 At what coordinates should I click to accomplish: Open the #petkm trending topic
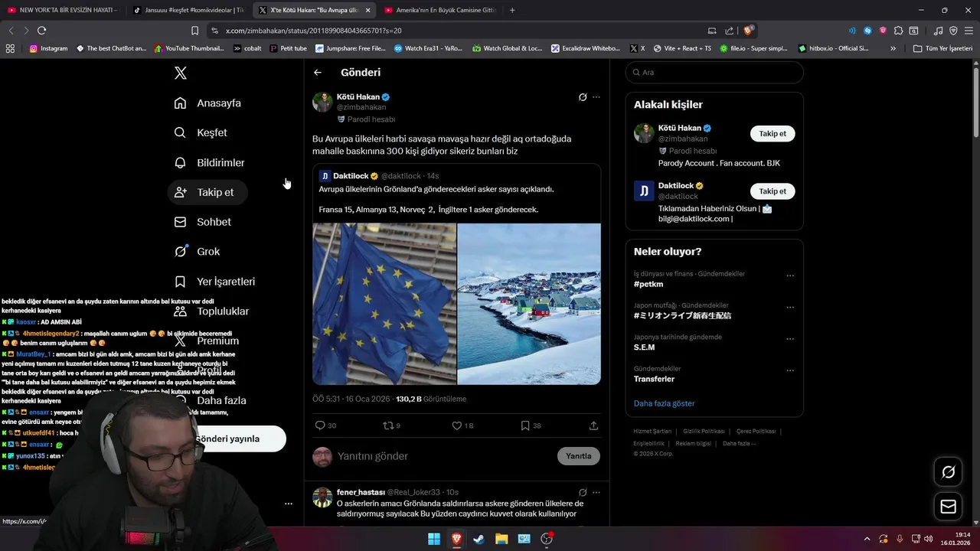point(648,284)
